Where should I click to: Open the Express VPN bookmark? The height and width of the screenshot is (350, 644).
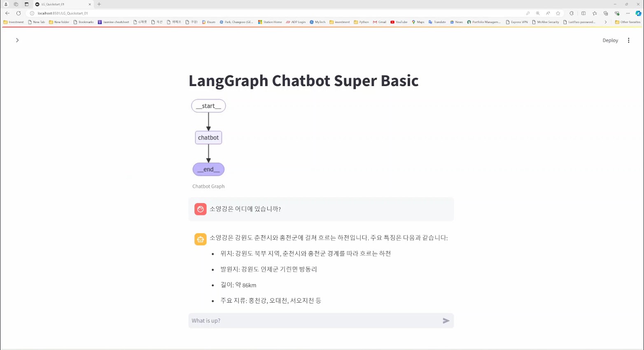pos(517,22)
